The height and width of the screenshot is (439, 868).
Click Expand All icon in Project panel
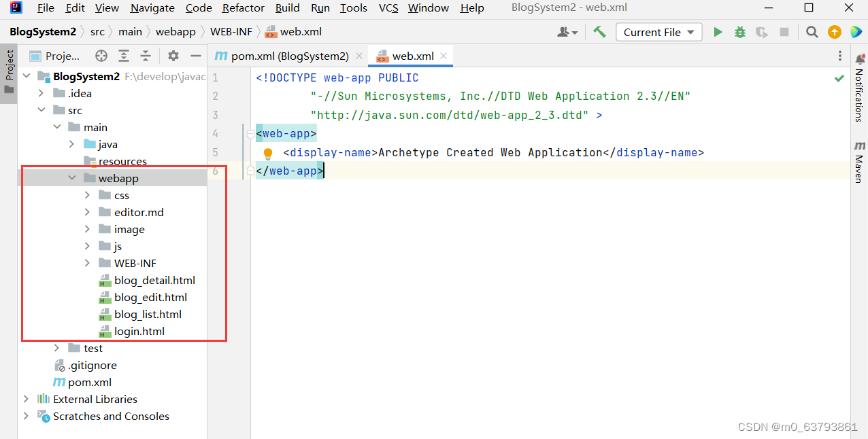124,56
